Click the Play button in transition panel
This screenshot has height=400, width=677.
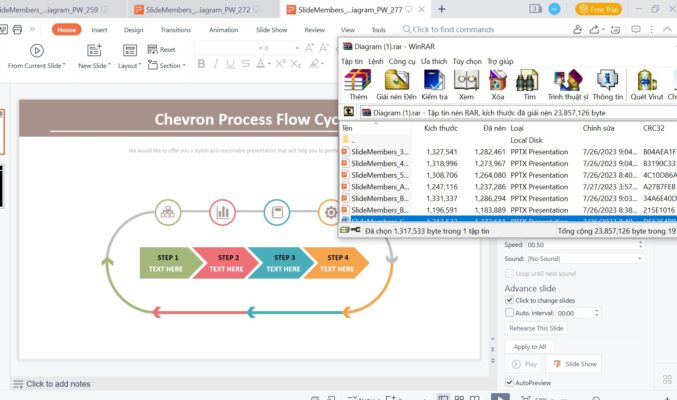[x=525, y=364]
